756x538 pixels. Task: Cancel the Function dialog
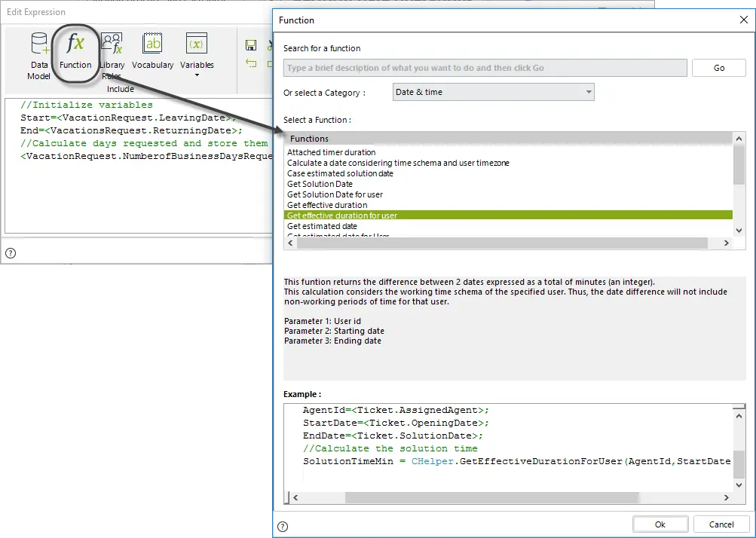coord(721,524)
